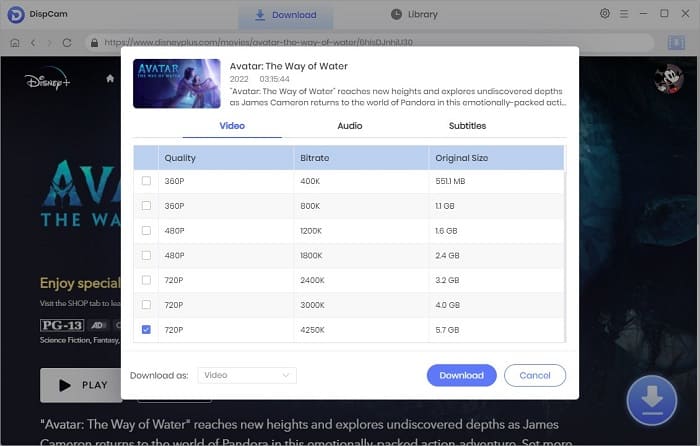The width and height of the screenshot is (700, 446).
Task: Click the blue icon beside address bar
Action: click(676, 43)
